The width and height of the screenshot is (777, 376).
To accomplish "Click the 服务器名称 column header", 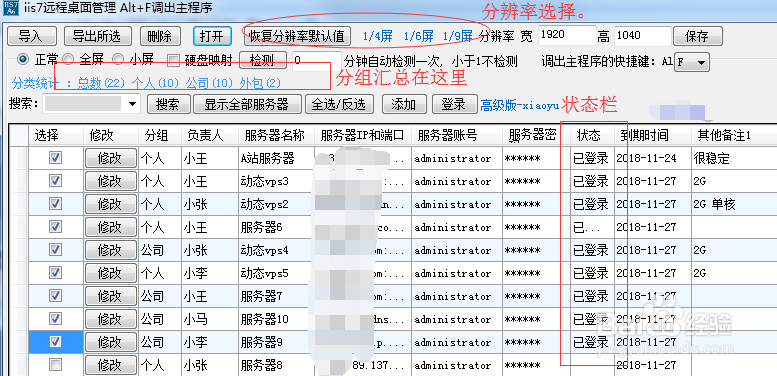I will click(x=276, y=135).
